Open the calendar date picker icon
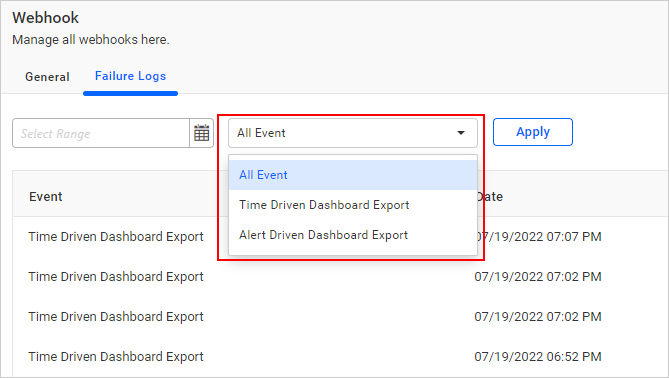Screen dimensions: 669x378 pyautogui.click(x=201, y=133)
